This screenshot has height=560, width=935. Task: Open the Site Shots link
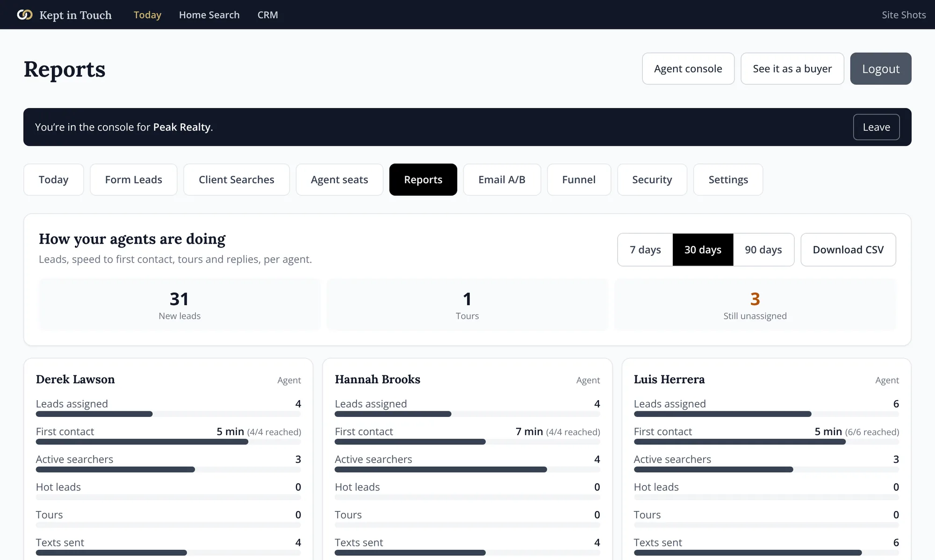[x=904, y=15]
